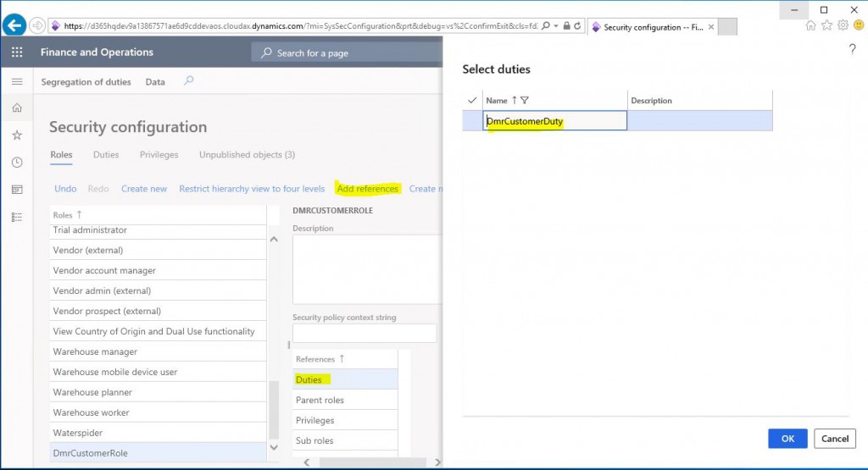868x470 pixels.
Task: Select Vendor account manager role
Action: pyautogui.click(x=158, y=270)
